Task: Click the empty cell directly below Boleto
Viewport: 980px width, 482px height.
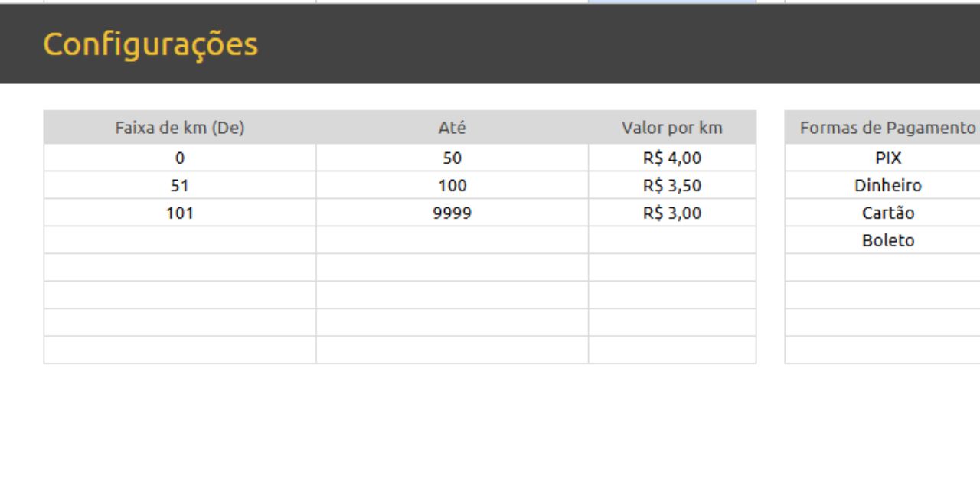Action: tap(887, 268)
